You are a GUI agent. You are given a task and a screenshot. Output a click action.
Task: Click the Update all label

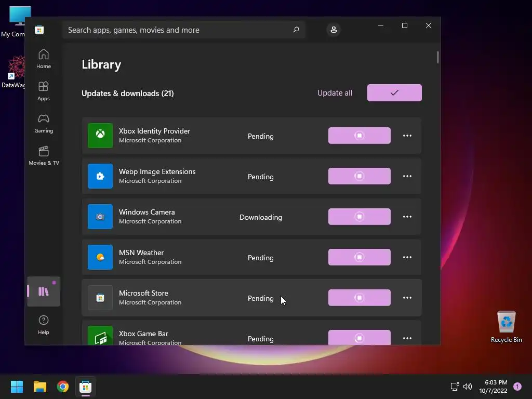click(x=335, y=93)
